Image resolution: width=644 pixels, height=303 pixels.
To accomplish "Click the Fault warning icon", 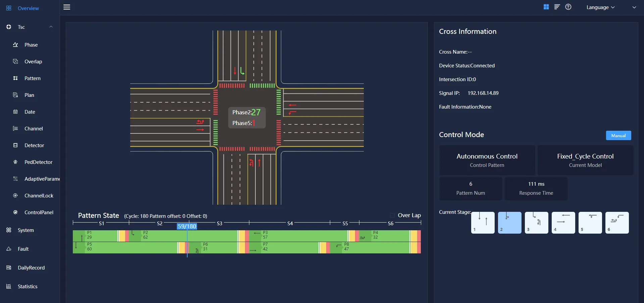I will click(x=9, y=249).
